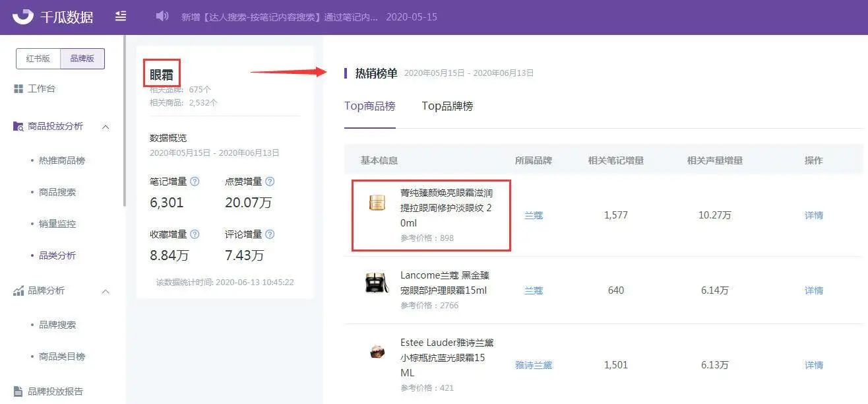Click the announcement speaker icon
Screen dimensions: 868x404
(162, 16)
